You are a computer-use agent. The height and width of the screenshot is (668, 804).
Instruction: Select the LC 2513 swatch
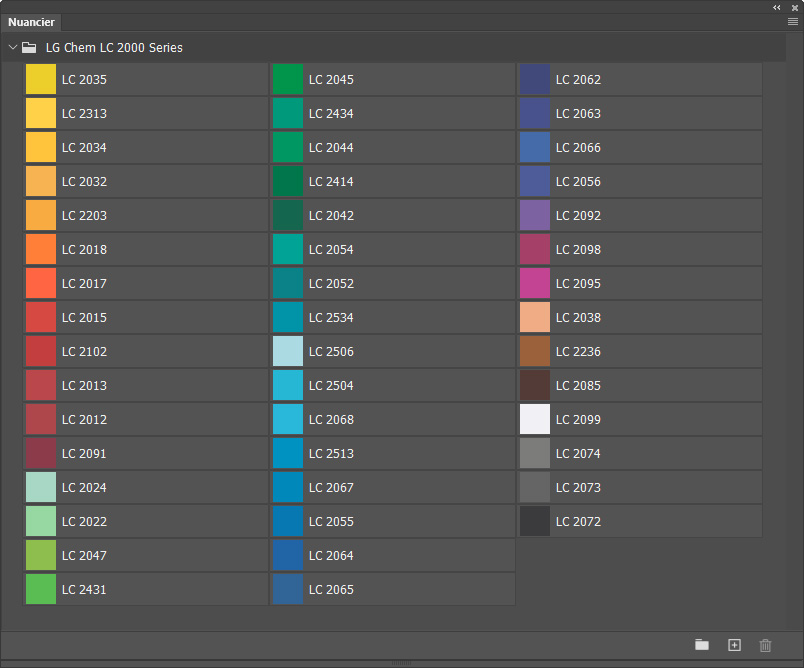click(x=288, y=453)
